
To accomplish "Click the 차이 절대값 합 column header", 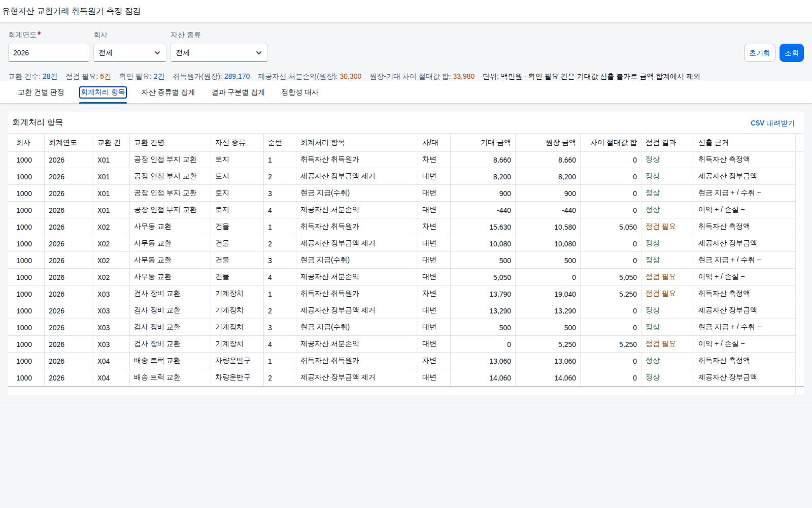I will coord(611,143).
